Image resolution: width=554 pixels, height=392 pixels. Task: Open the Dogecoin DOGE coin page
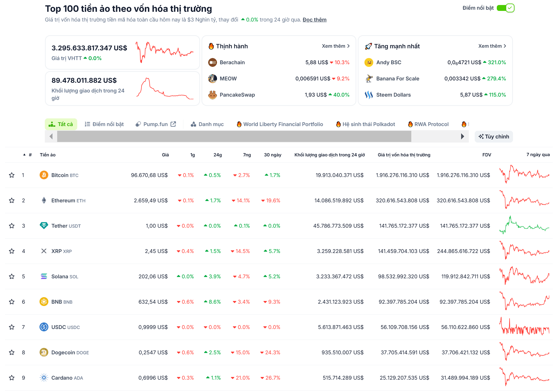coord(70,353)
